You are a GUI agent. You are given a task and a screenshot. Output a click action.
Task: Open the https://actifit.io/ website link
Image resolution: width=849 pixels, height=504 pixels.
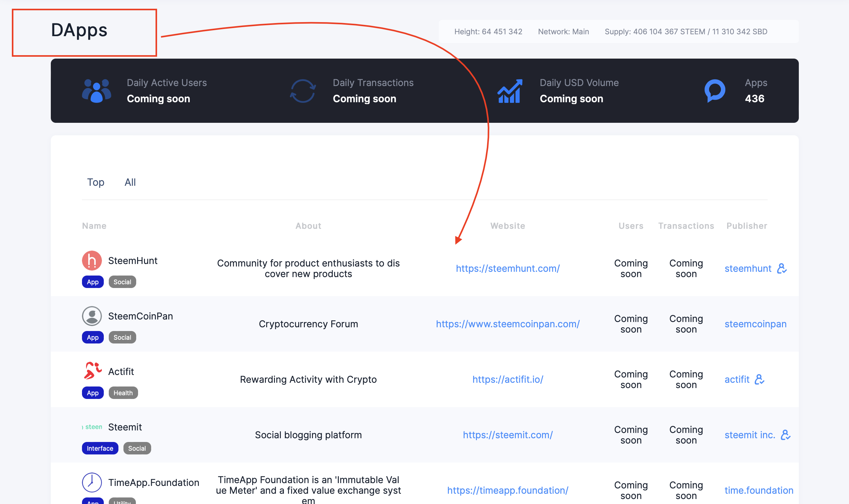click(507, 379)
